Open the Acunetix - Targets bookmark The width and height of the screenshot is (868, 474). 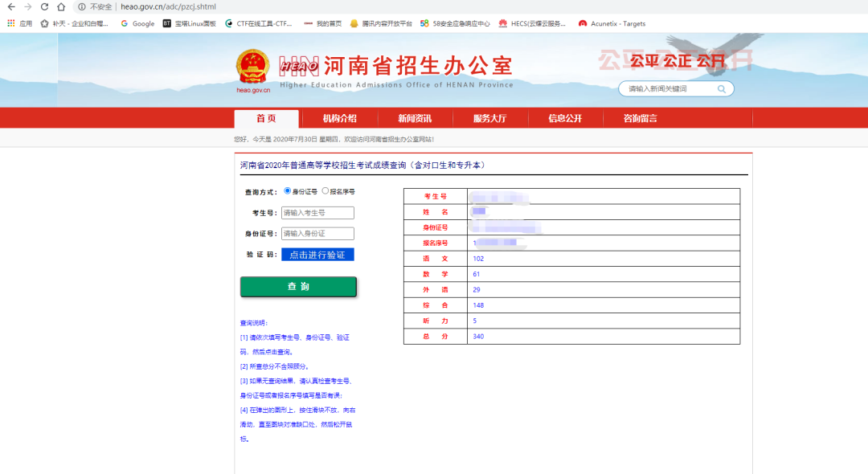coord(612,23)
